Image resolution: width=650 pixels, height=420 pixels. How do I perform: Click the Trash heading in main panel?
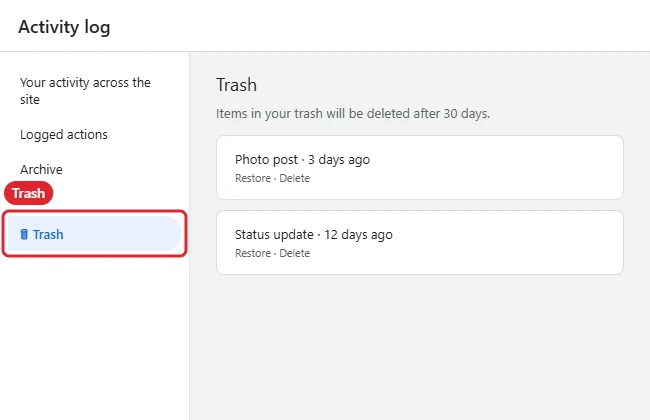[x=236, y=85]
